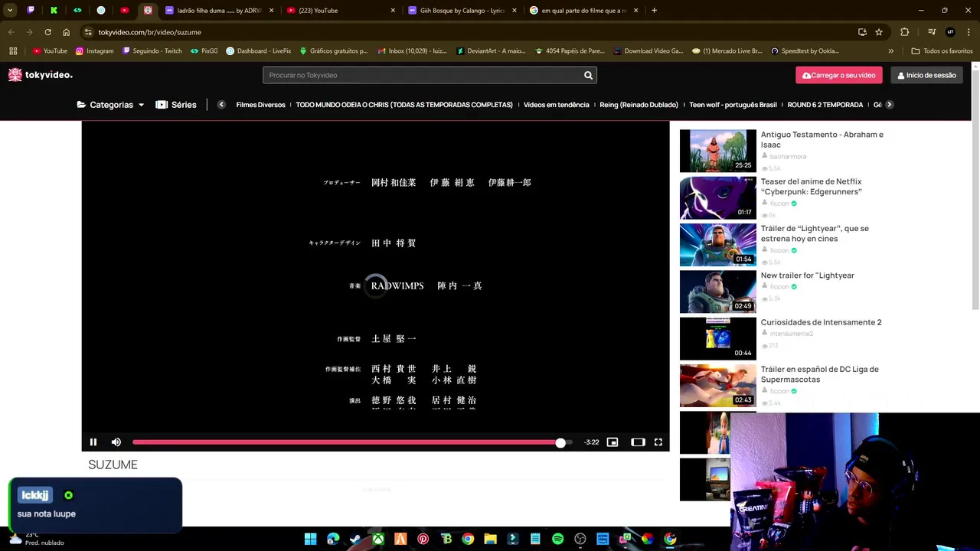Image resolution: width=980 pixels, height=551 pixels.
Task: Open File Explorer from the taskbar
Action: click(x=490, y=539)
